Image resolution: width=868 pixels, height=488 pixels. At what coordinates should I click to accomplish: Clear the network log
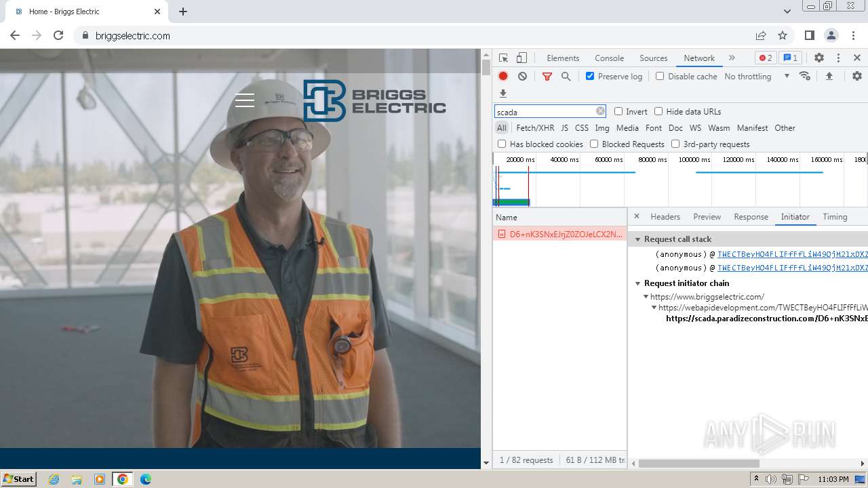pos(522,77)
